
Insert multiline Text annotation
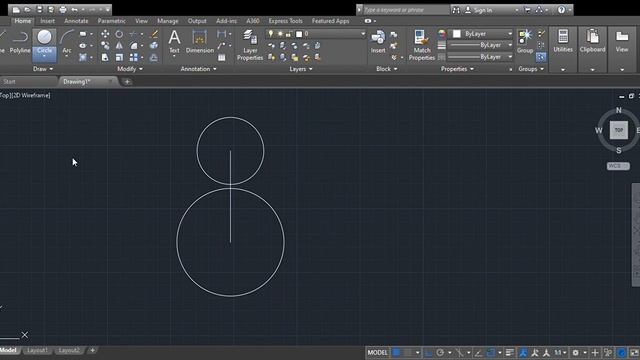click(x=174, y=42)
